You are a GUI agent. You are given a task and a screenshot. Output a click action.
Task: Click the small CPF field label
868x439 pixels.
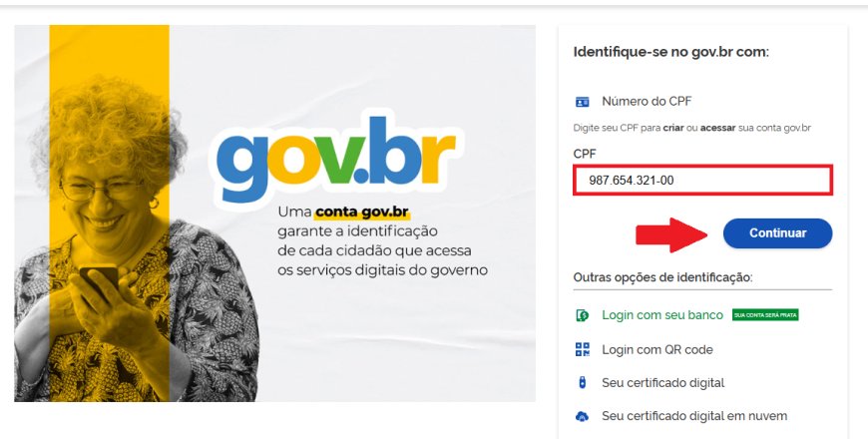point(585,154)
